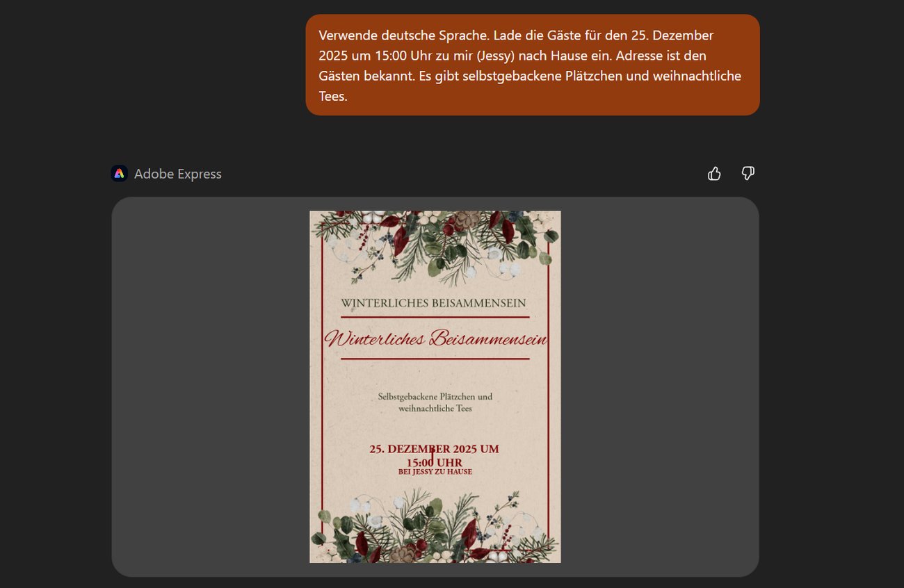Click the text cursor inside 15:00 UHR

coord(432,459)
